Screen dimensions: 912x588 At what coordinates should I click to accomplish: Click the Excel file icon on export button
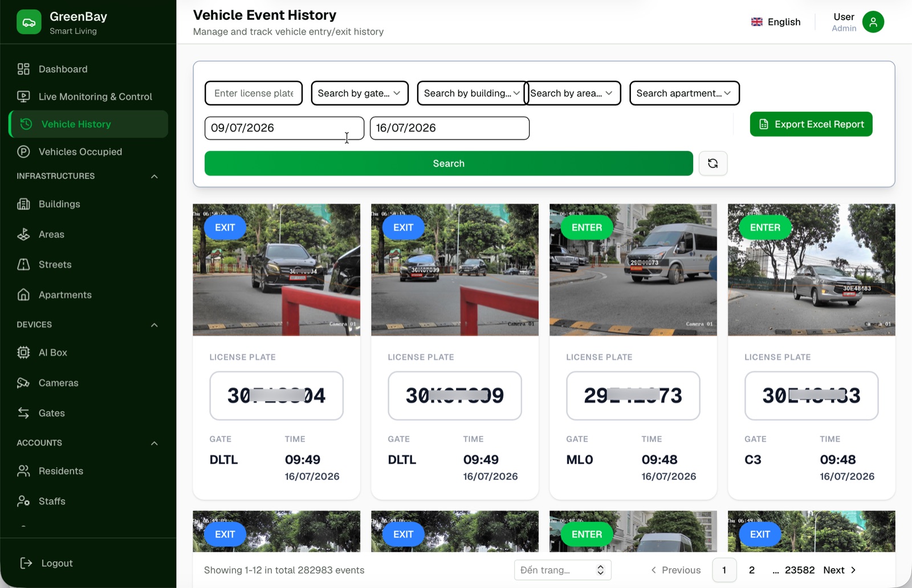point(764,124)
